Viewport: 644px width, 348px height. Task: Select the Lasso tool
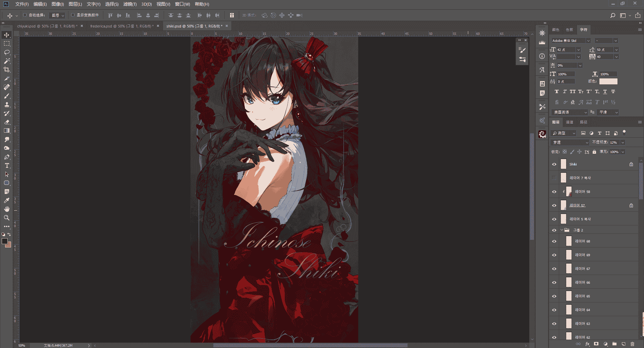[7, 52]
